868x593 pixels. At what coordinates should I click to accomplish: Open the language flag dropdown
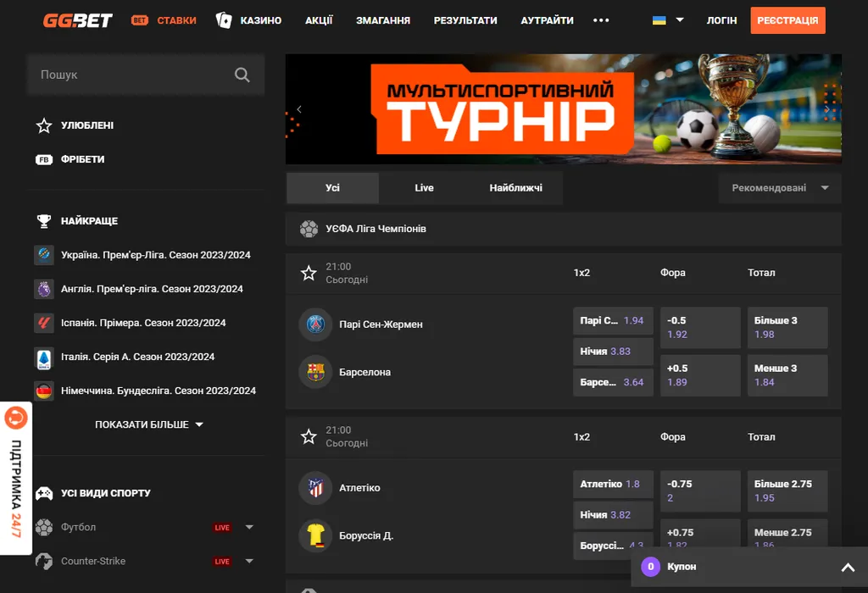point(668,20)
